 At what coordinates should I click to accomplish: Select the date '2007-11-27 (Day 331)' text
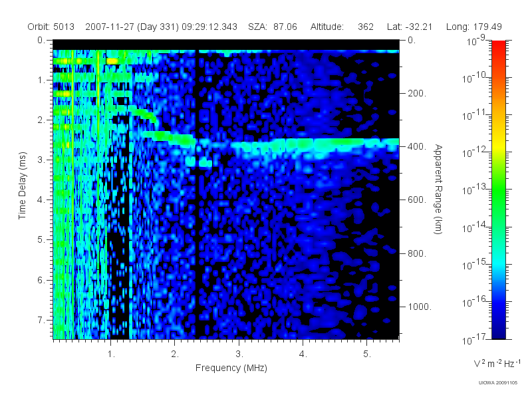132,27
